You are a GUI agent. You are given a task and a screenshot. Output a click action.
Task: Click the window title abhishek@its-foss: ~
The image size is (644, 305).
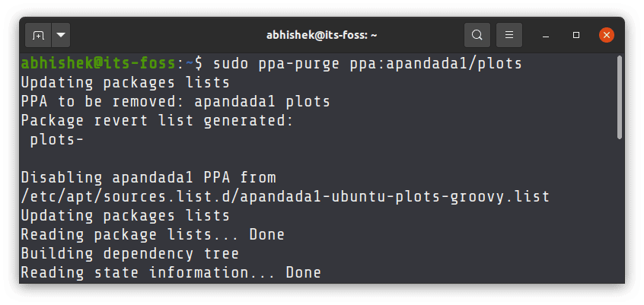[x=321, y=35]
